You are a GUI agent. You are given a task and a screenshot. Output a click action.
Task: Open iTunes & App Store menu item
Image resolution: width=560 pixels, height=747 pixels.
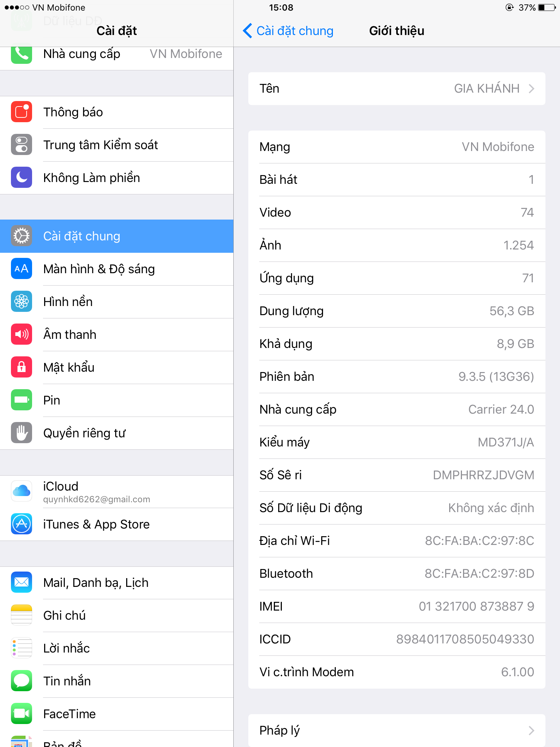(x=117, y=525)
